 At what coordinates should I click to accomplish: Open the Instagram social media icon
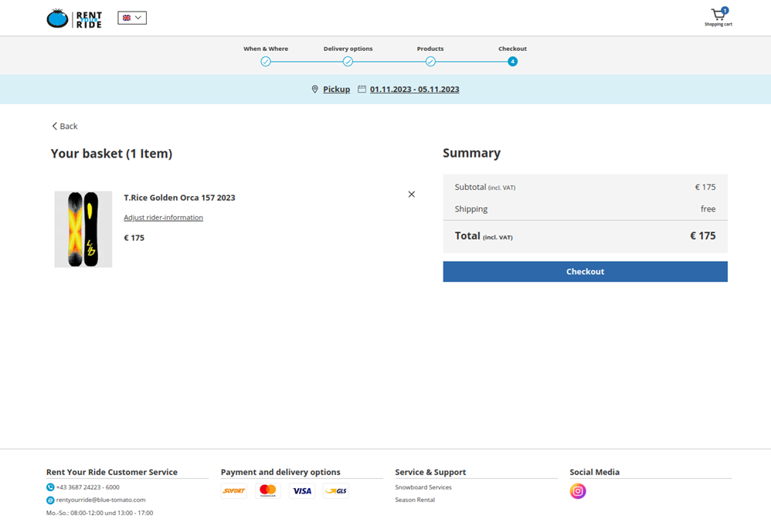click(x=577, y=490)
